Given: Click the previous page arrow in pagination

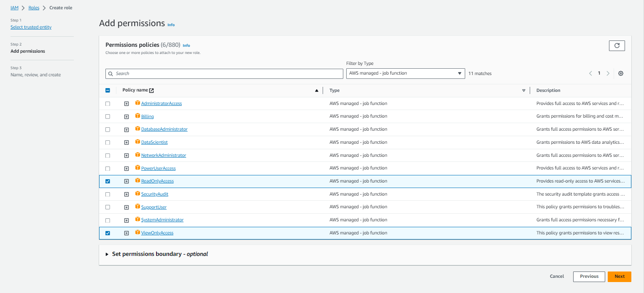Looking at the screenshot, I should point(590,73).
